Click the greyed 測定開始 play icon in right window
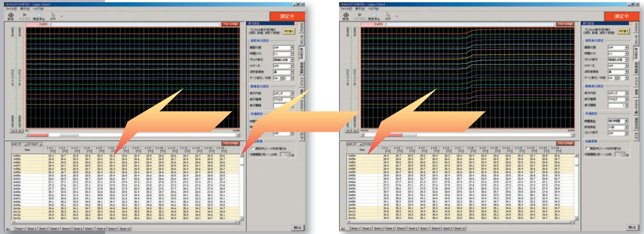Screen dimensions: 644x234 [x=359, y=16]
